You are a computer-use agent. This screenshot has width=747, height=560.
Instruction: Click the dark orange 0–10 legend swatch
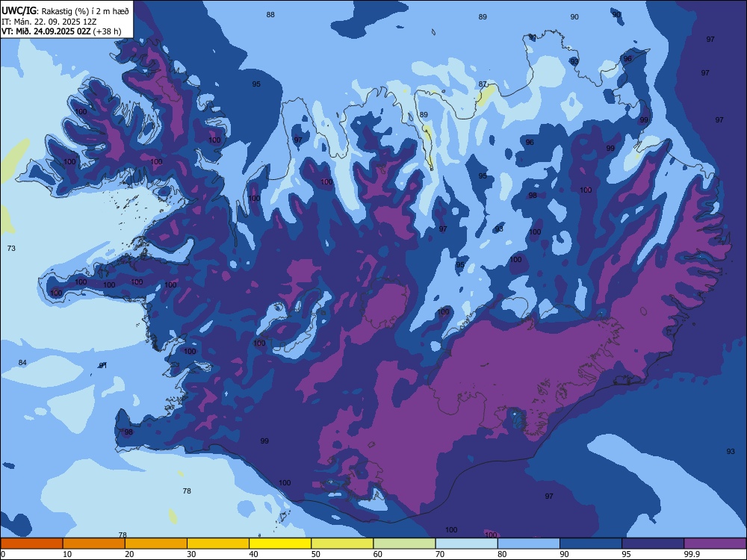tap(31, 544)
